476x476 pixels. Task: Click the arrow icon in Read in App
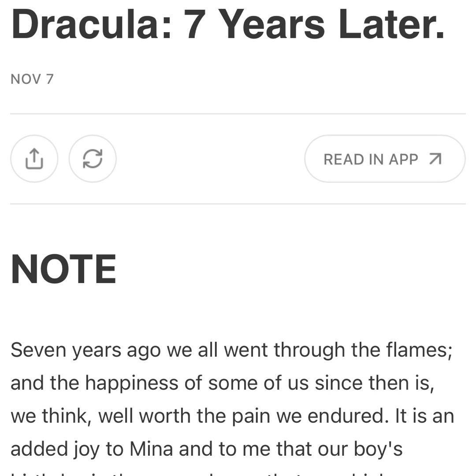(x=435, y=159)
